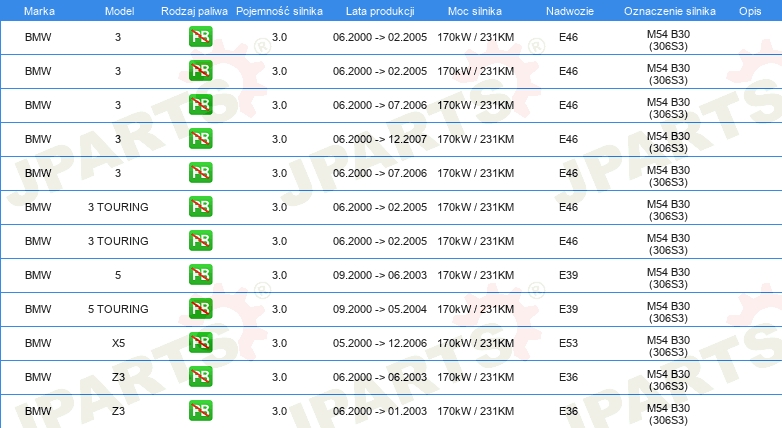Sort by the Marka column header
The width and height of the screenshot is (782, 428).
click(x=39, y=11)
